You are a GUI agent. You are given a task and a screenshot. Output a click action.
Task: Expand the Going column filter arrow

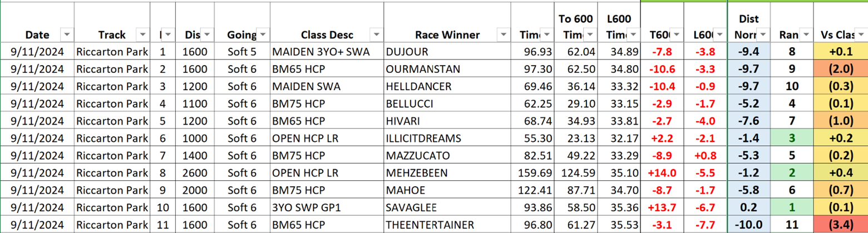click(262, 34)
